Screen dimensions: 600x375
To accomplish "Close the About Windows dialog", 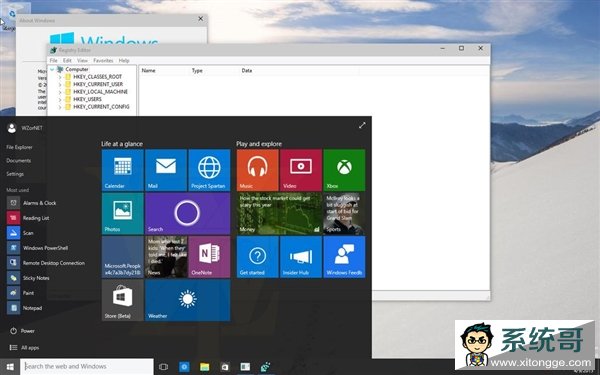I will coord(201,18).
